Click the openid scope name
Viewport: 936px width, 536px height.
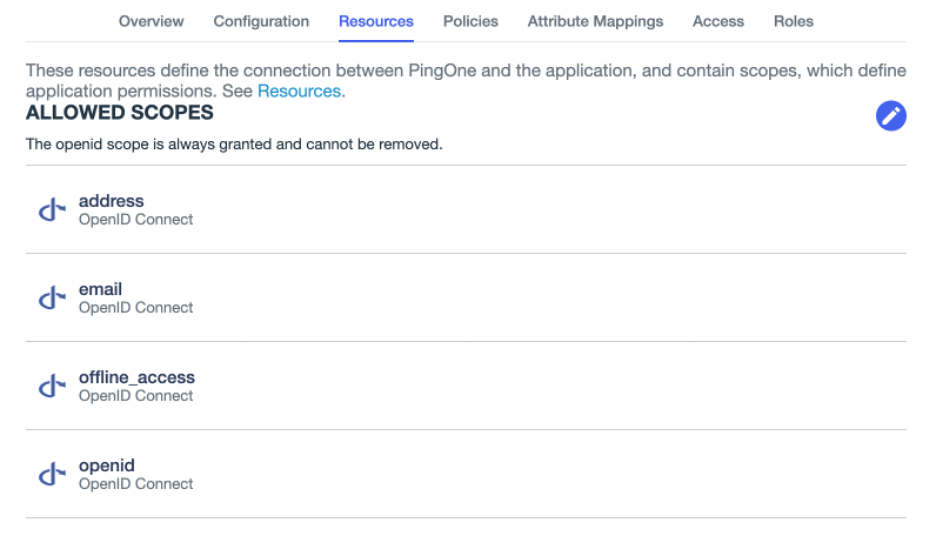click(106, 465)
